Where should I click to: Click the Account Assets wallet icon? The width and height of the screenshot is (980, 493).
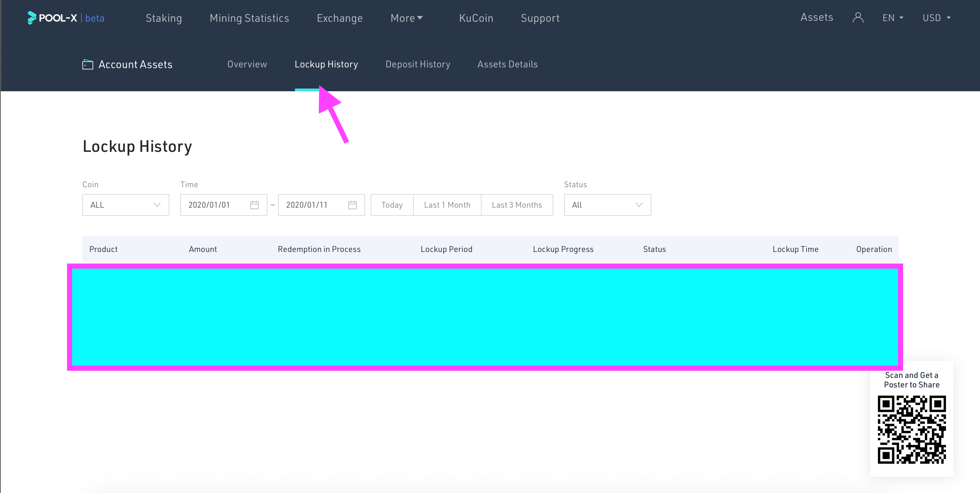[x=87, y=64]
